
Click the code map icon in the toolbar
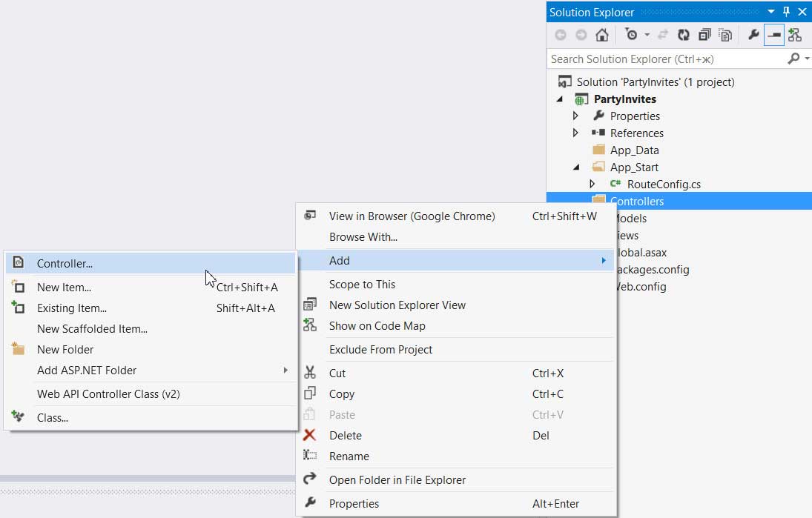click(794, 35)
